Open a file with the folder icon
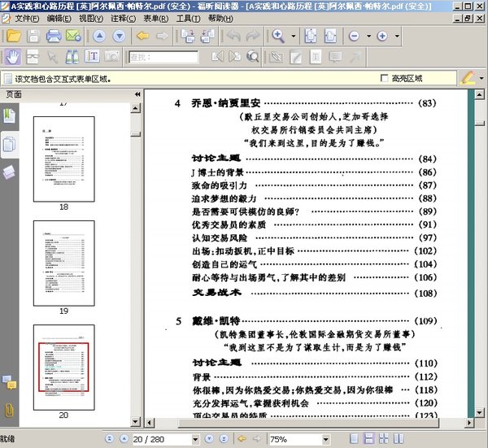The width and height of the screenshot is (488, 448). (14, 36)
